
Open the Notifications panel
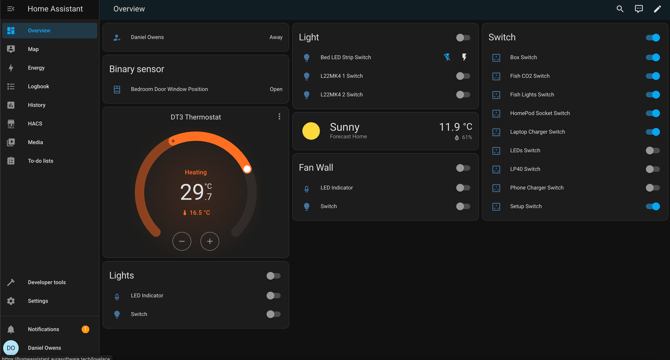(50, 329)
